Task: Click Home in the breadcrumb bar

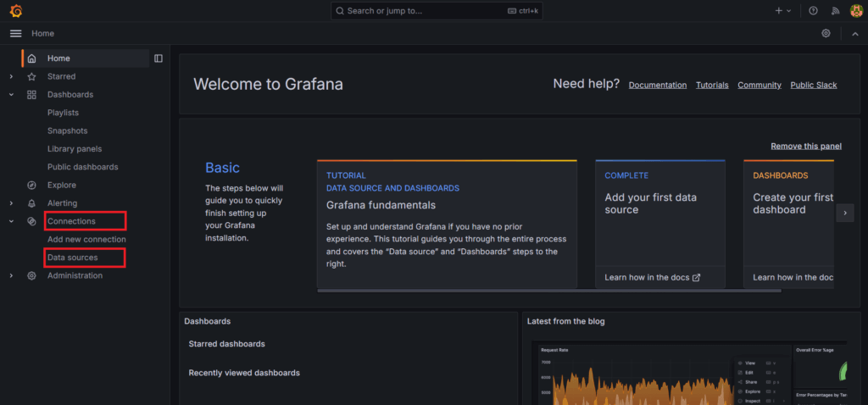Action: 42,34
